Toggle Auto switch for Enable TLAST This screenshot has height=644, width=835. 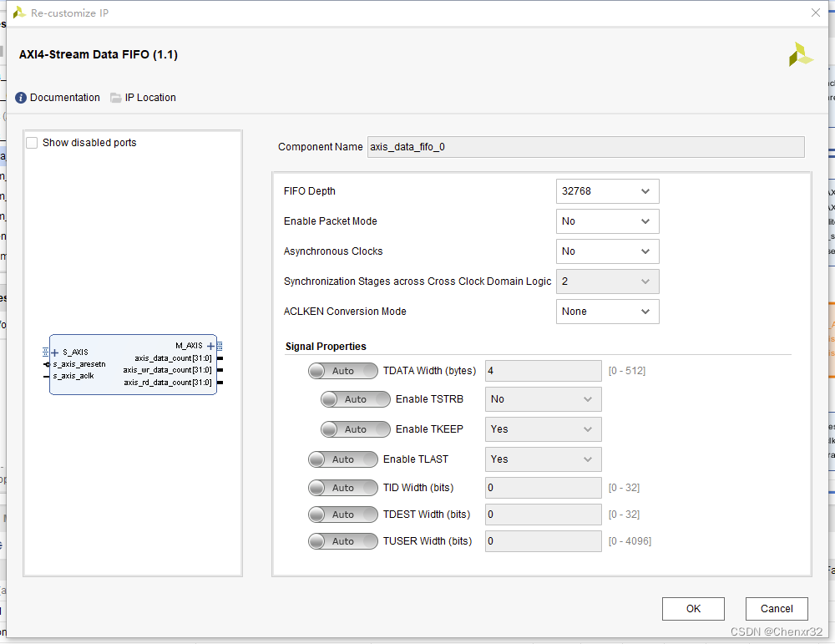click(343, 459)
